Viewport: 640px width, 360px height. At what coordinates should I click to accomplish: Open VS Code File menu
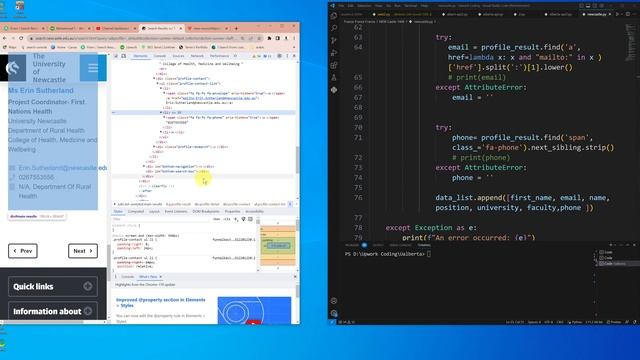click(341, 6)
